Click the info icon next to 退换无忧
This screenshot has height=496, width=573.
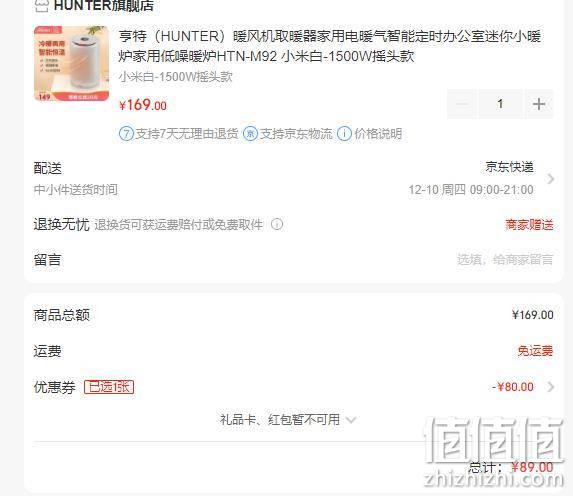pyautogui.click(x=277, y=224)
